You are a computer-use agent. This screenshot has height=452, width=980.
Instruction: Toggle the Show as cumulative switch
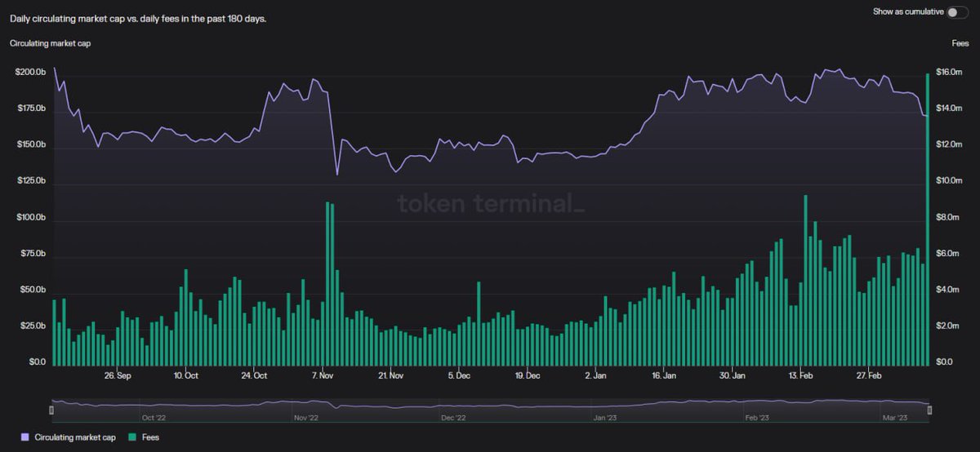click(957, 11)
